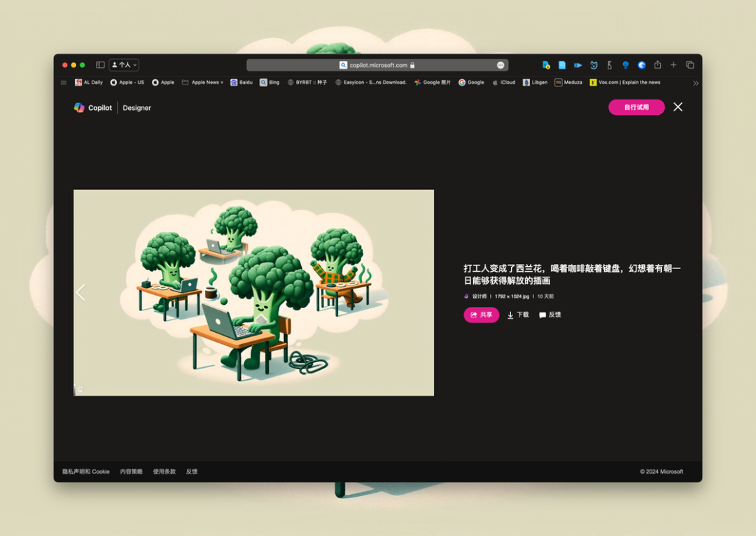Click the Safari Share icon
756x536 pixels.
657,64
